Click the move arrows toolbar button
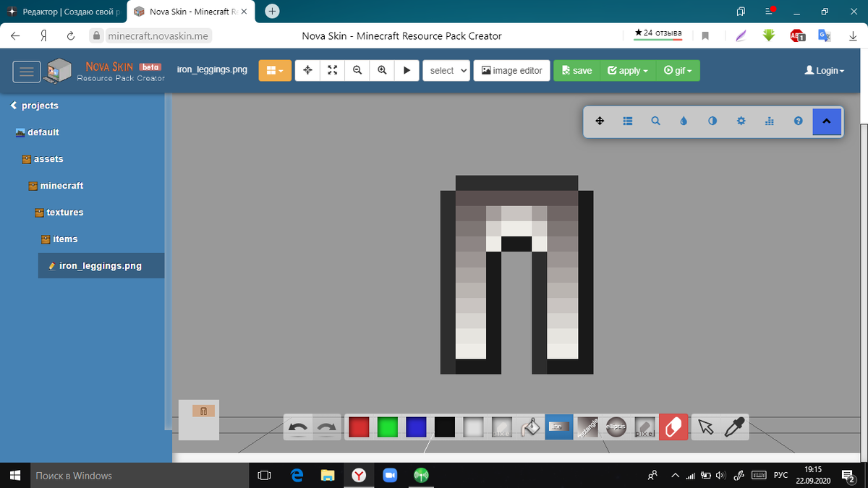Image resolution: width=868 pixels, height=488 pixels. [x=307, y=70]
